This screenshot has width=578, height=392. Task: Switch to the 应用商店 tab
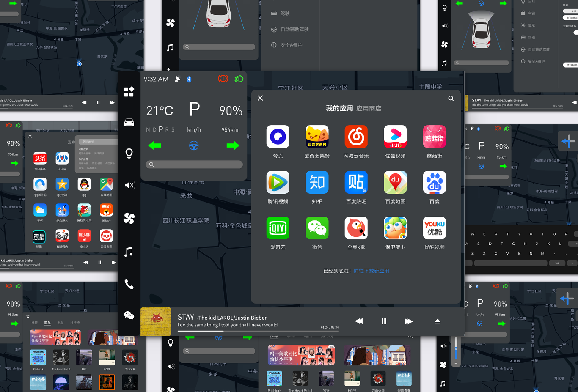(369, 108)
